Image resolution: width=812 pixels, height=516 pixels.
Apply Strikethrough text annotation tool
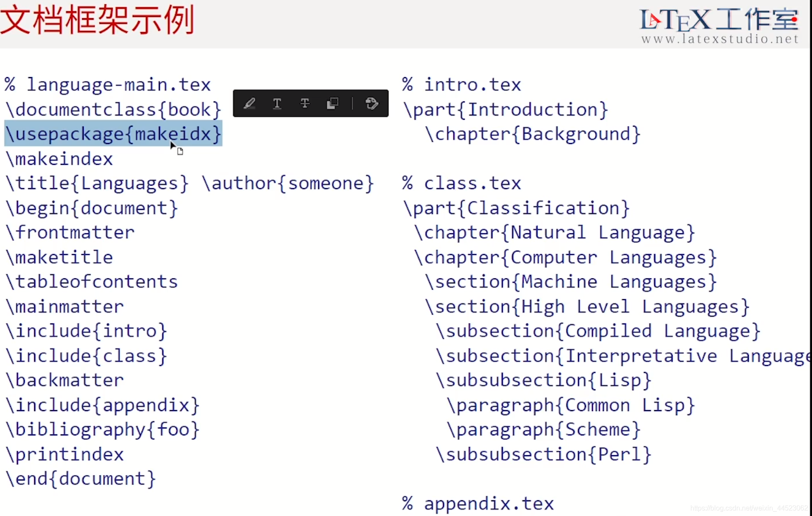(x=305, y=103)
